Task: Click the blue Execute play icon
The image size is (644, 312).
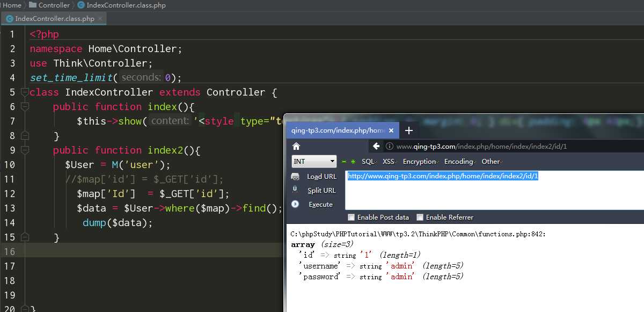Action: (295, 204)
